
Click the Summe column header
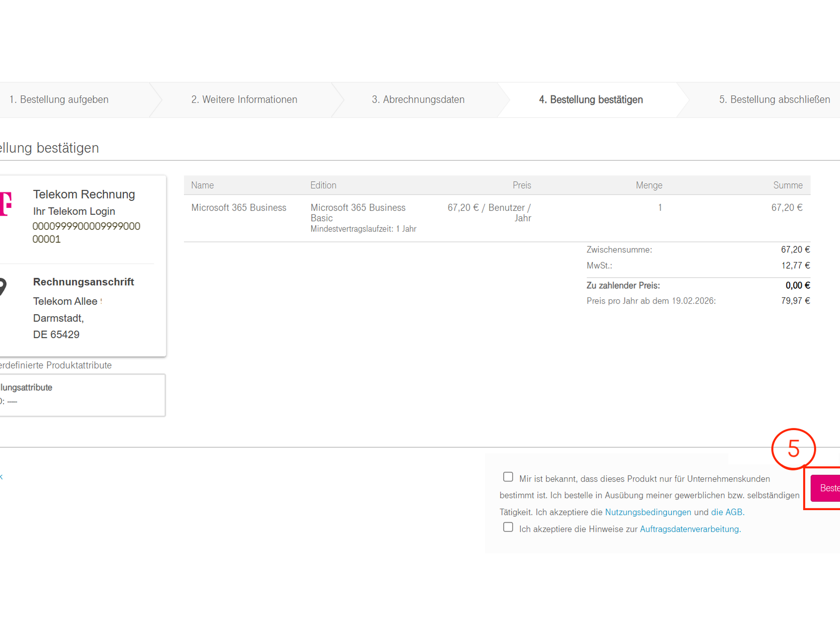point(787,185)
